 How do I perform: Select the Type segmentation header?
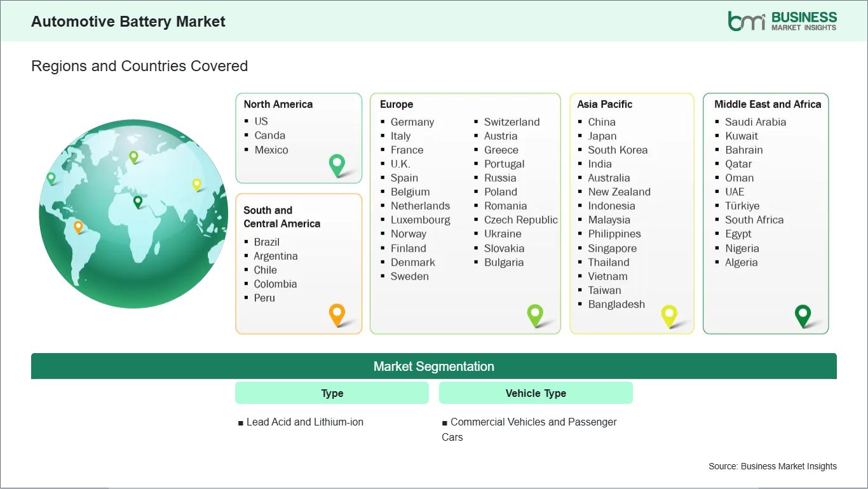[332, 393]
